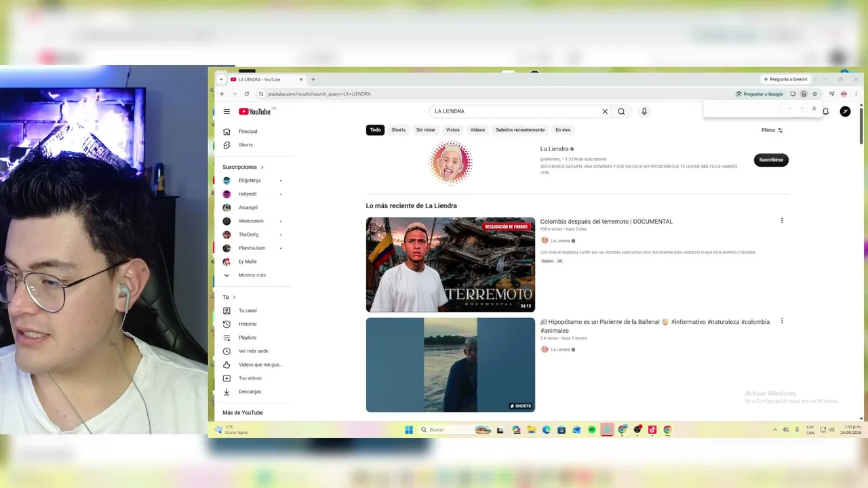Open the Filtros search filters

(x=772, y=130)
